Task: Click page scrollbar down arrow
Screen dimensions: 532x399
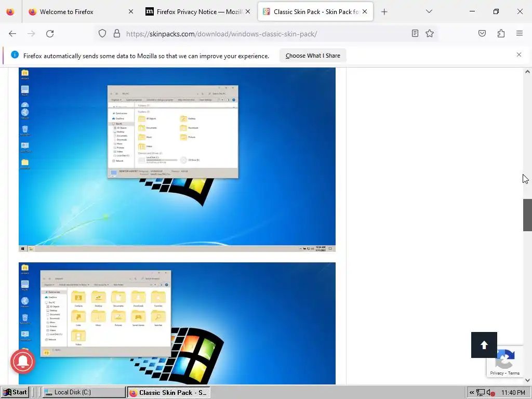Action: tap(527, 380)
